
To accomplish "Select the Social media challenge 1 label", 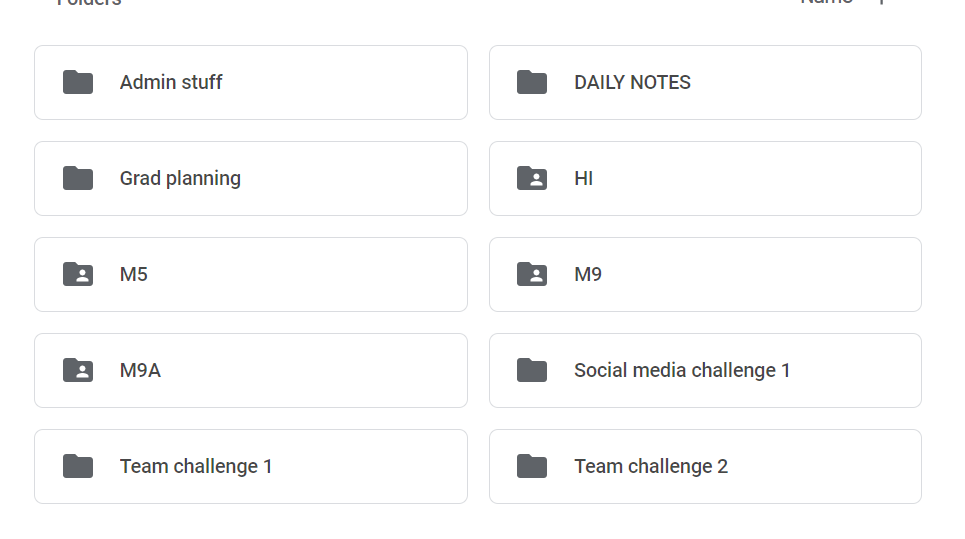I will (x=682, y=370).
